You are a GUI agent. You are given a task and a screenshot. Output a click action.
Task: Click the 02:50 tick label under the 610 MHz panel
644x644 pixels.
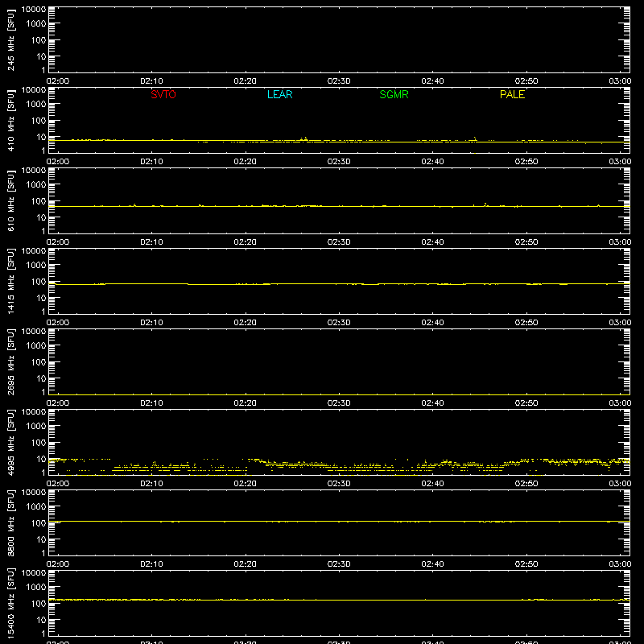(x=526, y=242)
